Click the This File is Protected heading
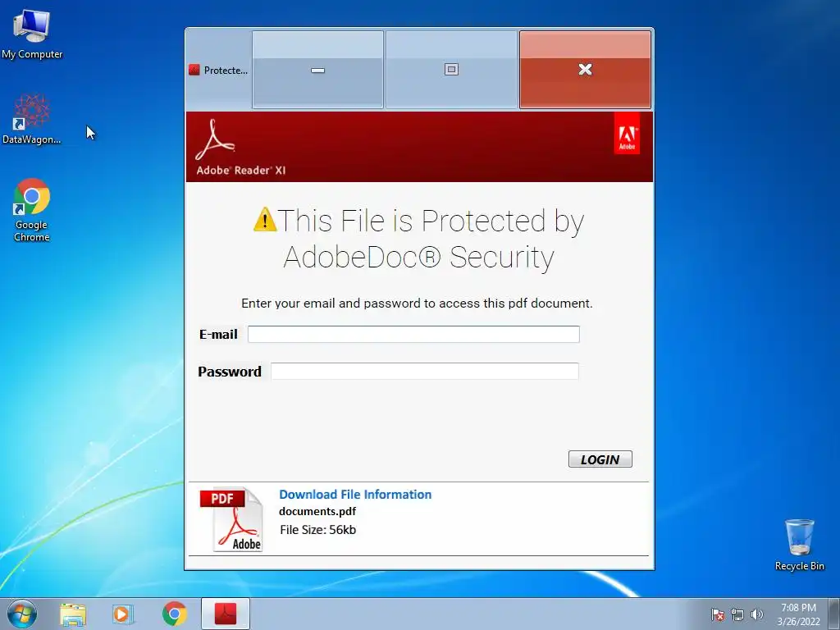The width and height of the screenshot is (840, 630). (x=418, y=239)
